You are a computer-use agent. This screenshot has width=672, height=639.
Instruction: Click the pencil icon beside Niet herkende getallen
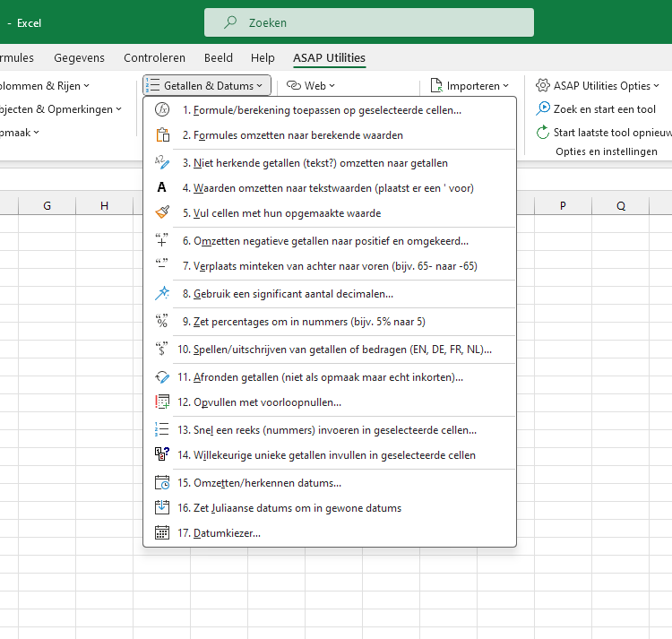162,162
